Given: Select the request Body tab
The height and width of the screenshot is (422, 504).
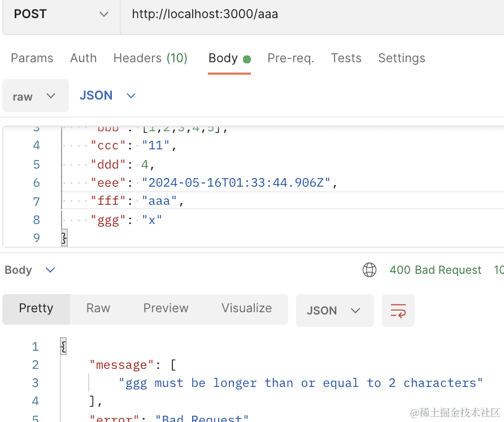Looking at the screenshot, I should coord(223,58).
